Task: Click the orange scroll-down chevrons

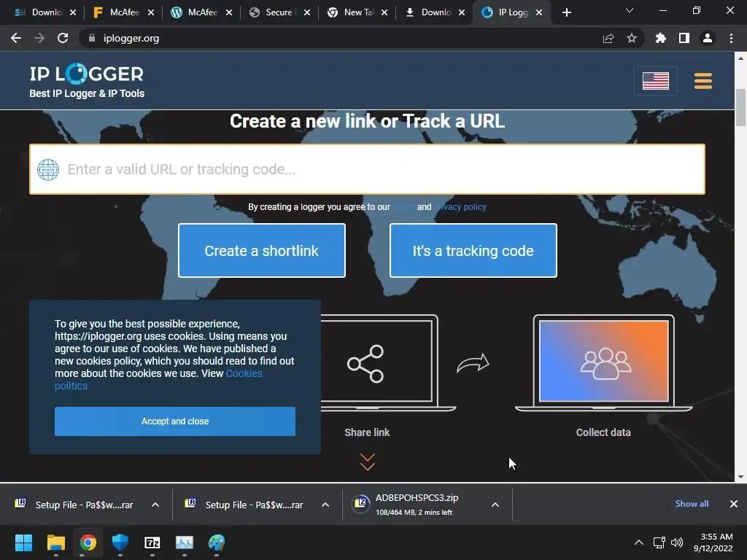Action: click(368, 462)
